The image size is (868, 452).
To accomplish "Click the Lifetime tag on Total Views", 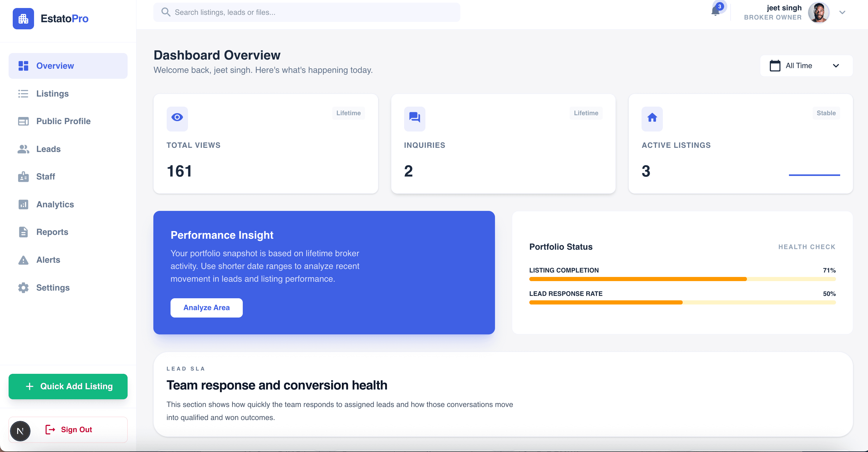I will [x=348, y=113].
